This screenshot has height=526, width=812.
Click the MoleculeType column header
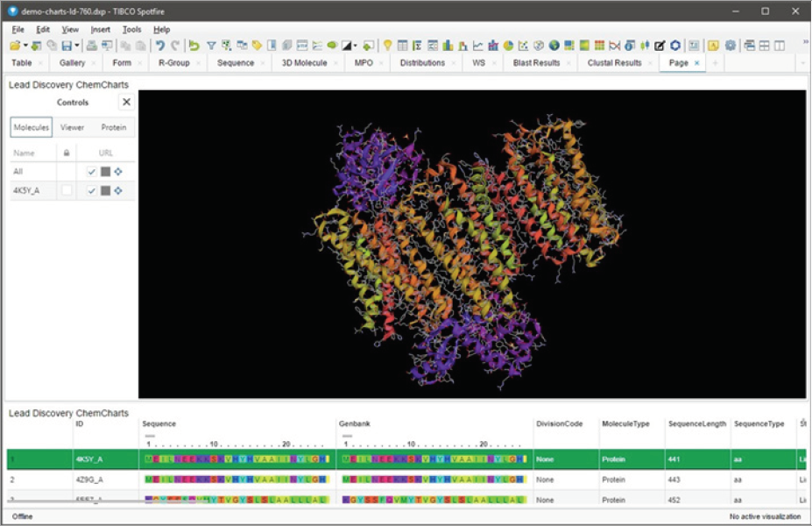(625, 424)
